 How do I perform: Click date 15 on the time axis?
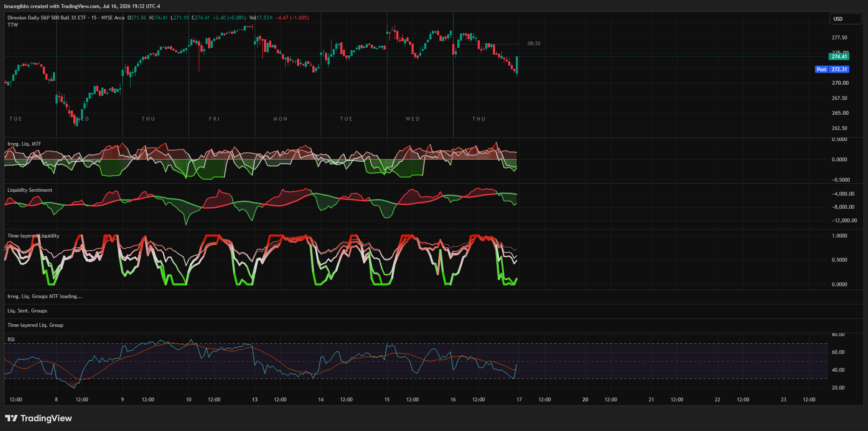tap(387, 400)
